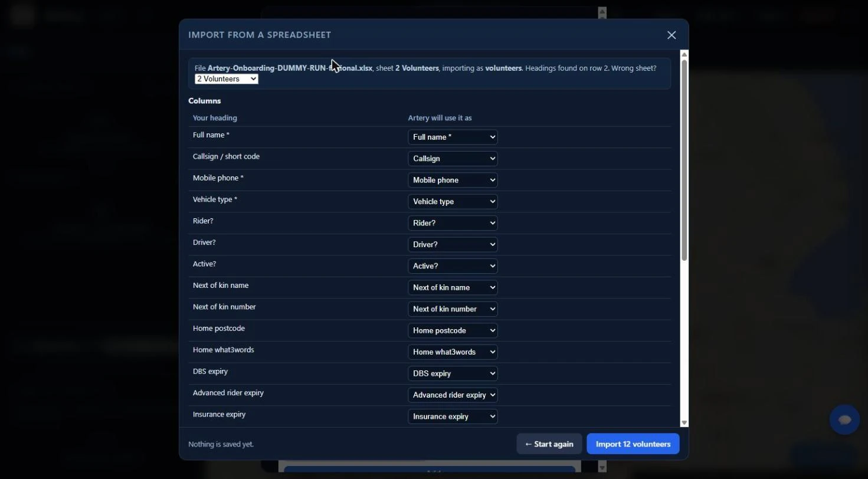Image resolution: width=868 pixels, height=479 pixels.
Task: Open the Home what3words mapping dropdown
Action: point(453,352)
